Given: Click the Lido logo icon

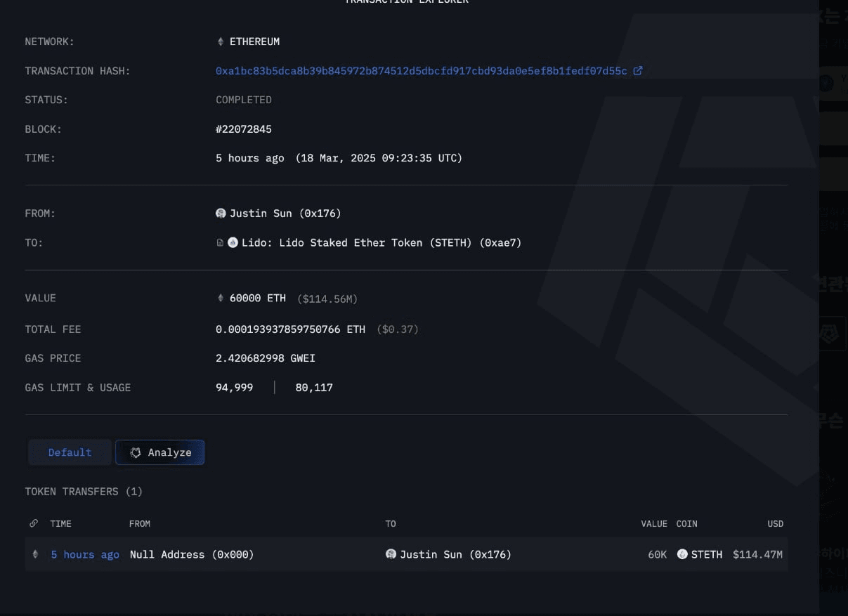Looking at the screenshot, I should coord(233,243).
